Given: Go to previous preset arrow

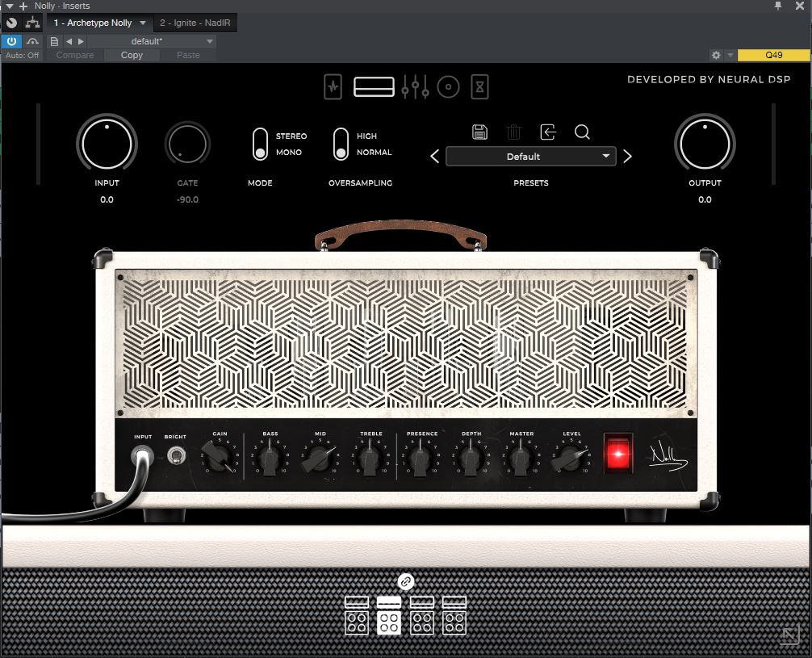Looking at the screenshot, I should 435,157.
